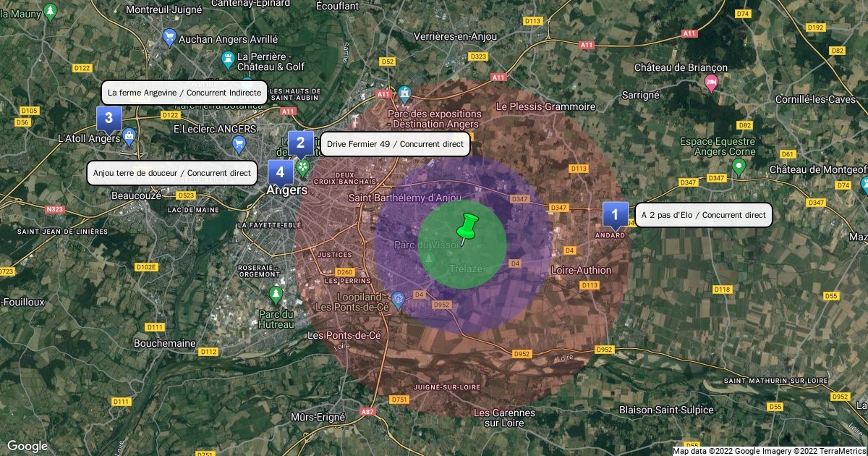Click Sarrigné village label
This screenshot has height=456, width=868.
[x=641, y=95]
